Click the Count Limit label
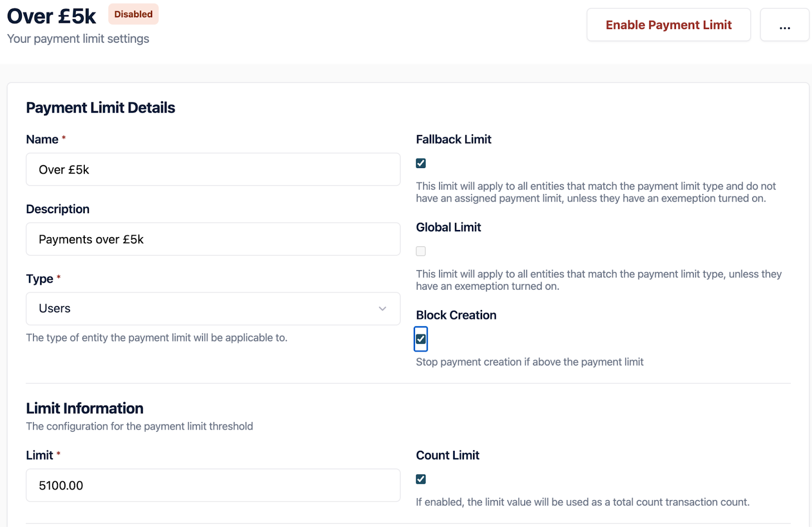 [x=447, y=455]
